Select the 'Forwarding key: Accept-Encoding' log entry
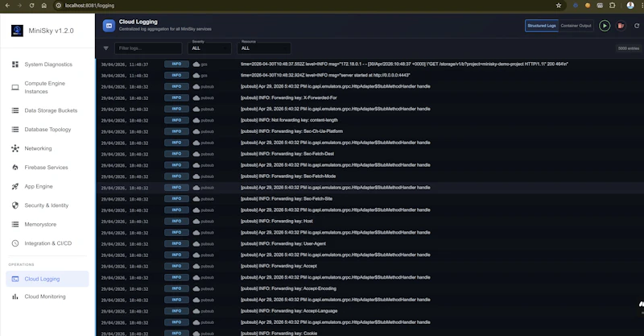The width and height of the screenshot is (644, 336). 288,288
